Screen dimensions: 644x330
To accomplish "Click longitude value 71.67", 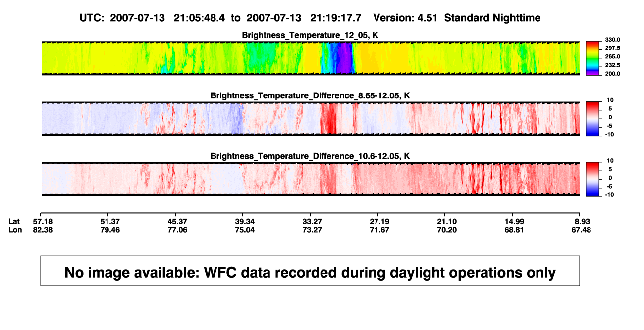I will (380, 230).
